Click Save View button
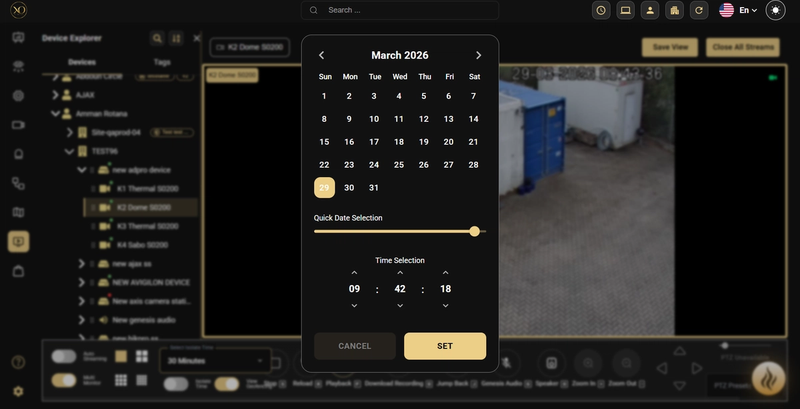The height and width of the screenshot is (409, 800). 670,47
